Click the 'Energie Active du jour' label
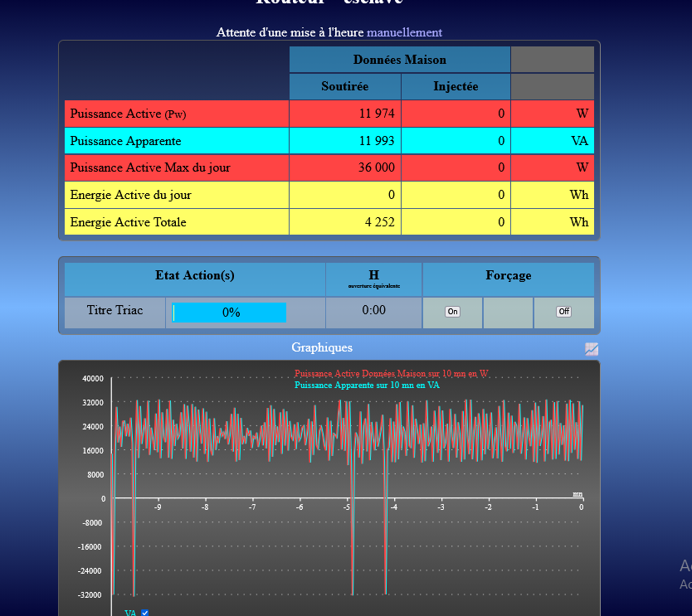692x616 pixels. point(130,195)
